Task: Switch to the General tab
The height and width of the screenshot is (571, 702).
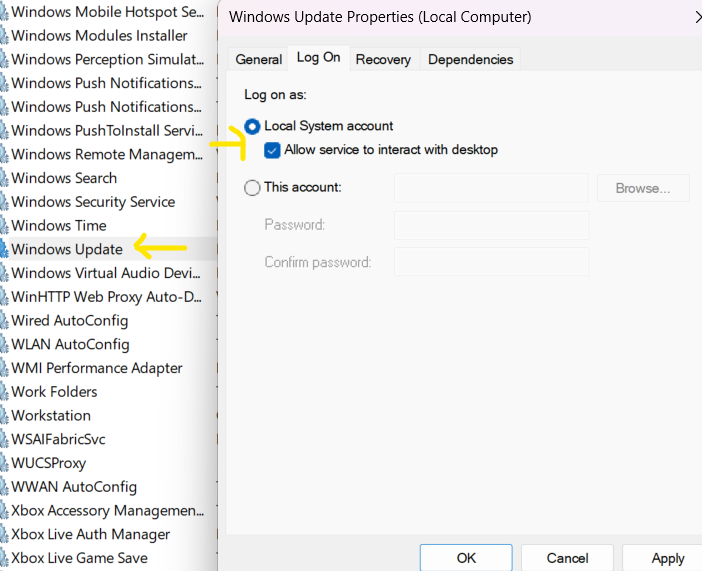Action: pos(258,60)
